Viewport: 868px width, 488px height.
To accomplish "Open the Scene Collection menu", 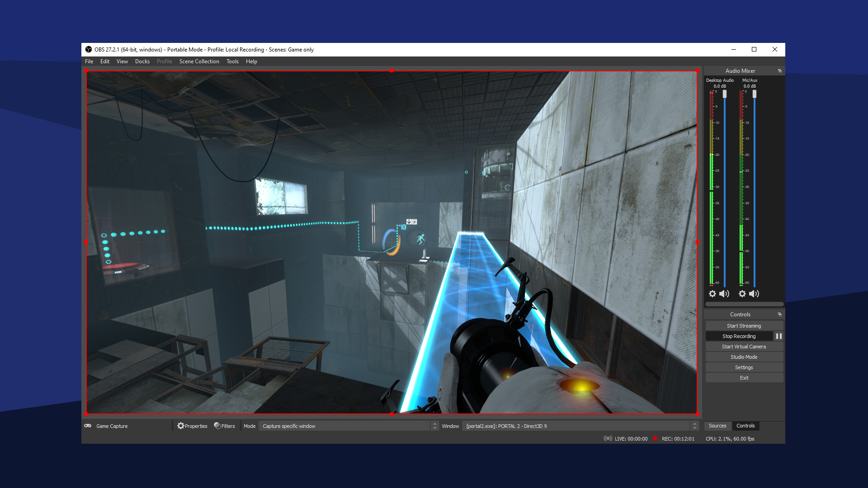I will [x=200, y=61].
